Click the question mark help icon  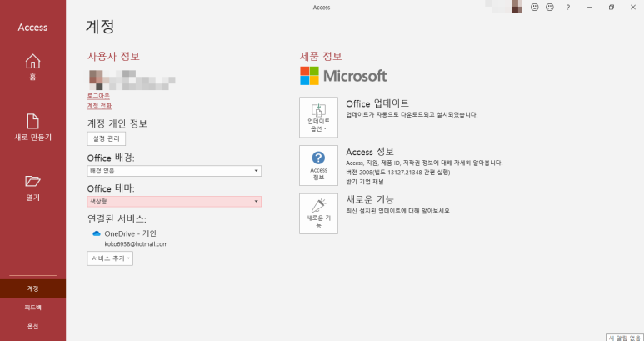click(x=567, y=8)
